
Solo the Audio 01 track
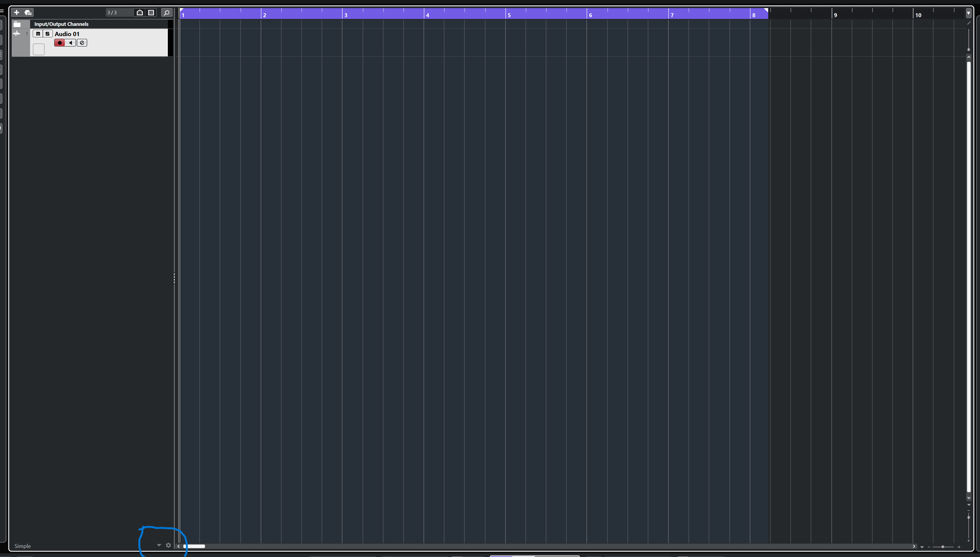point(48,34)
